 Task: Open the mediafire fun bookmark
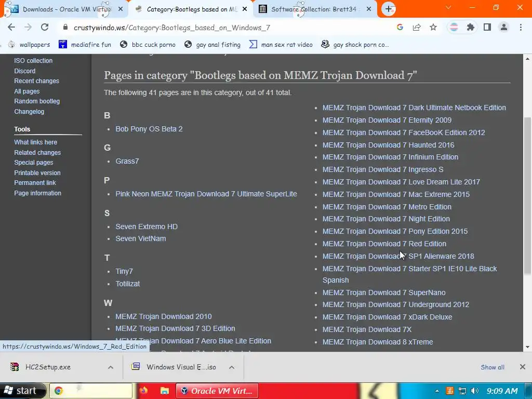[x=85, y=45]
